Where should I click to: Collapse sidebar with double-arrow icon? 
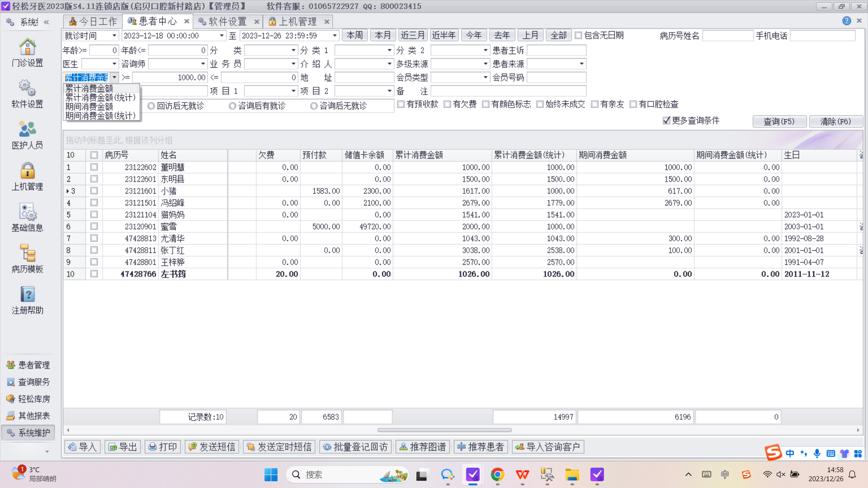[x=46, y=22]
